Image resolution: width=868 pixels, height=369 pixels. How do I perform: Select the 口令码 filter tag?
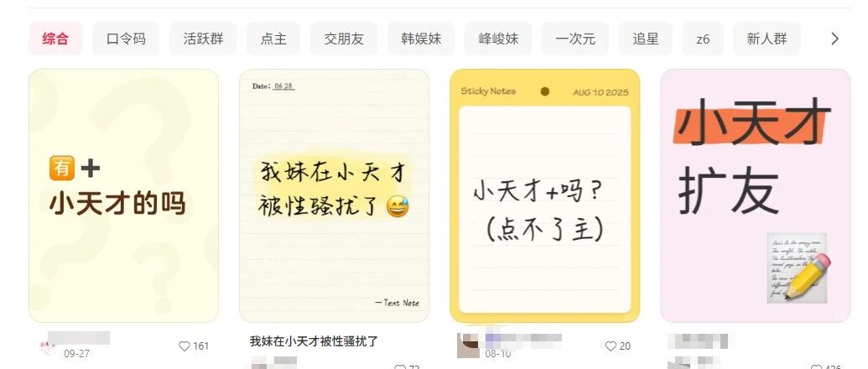[x=126, y=39]
